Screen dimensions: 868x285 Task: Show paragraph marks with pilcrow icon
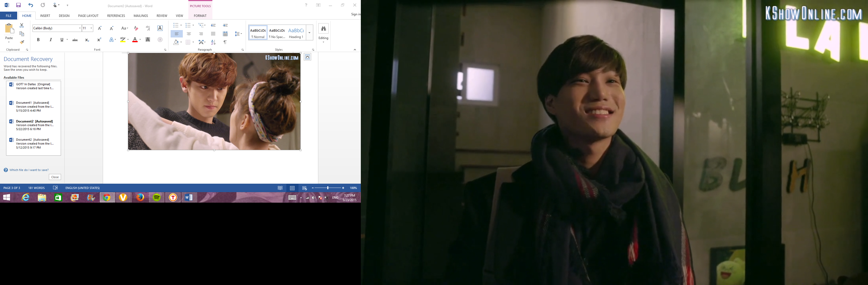coord(225,42)
